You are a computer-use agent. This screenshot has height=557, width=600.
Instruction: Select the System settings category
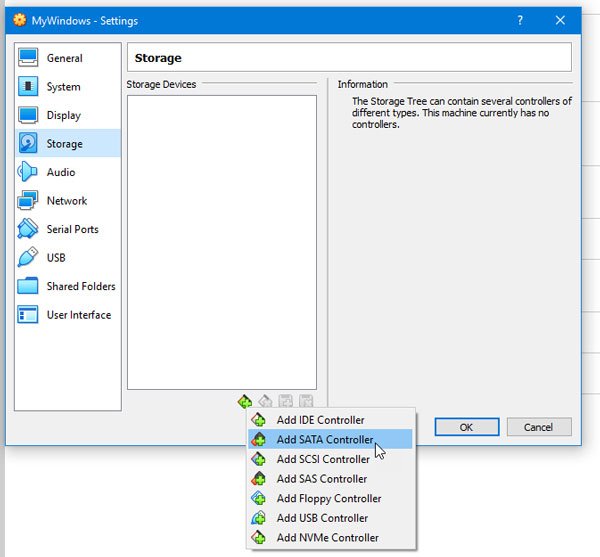pyautogui.click(x=63, y=87)
